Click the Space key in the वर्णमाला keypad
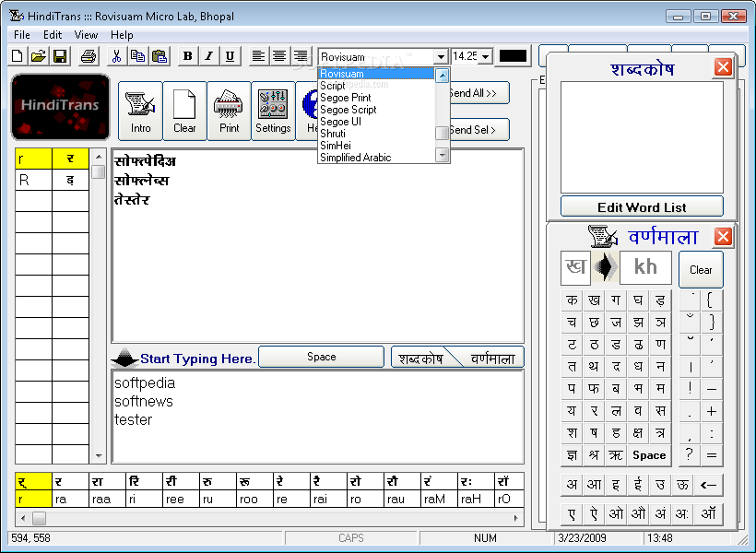Viewport: 756px width, 553px height. point(649,455)
